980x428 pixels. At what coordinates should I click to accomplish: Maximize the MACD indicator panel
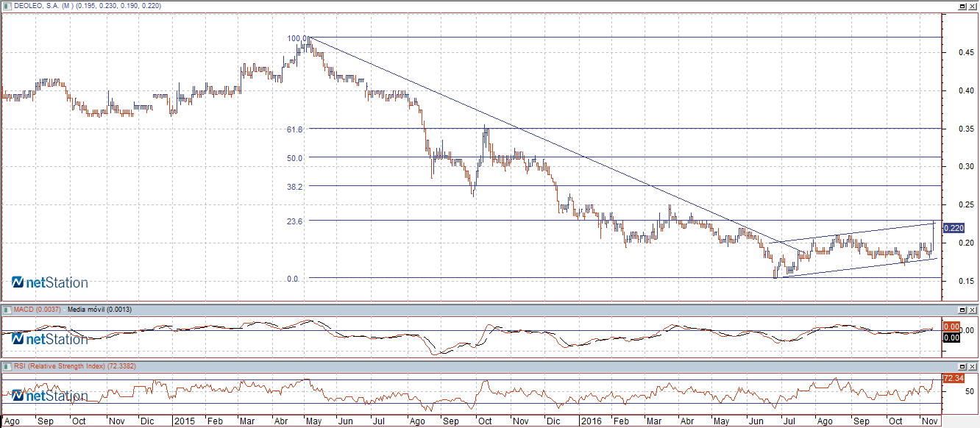962,310
